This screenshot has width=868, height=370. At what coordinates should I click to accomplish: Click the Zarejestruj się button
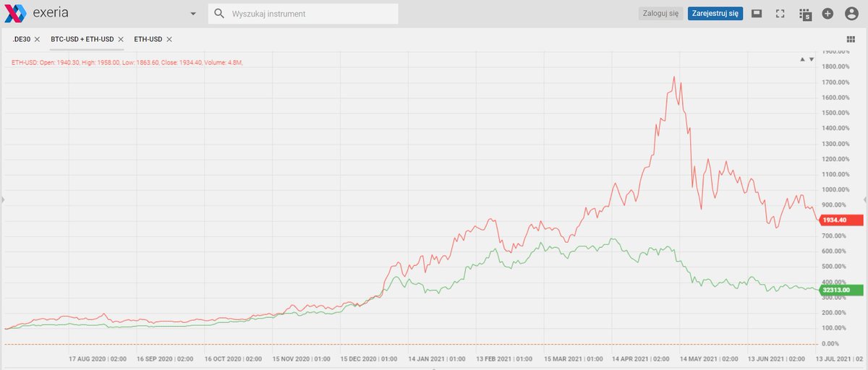coord(715,13)
